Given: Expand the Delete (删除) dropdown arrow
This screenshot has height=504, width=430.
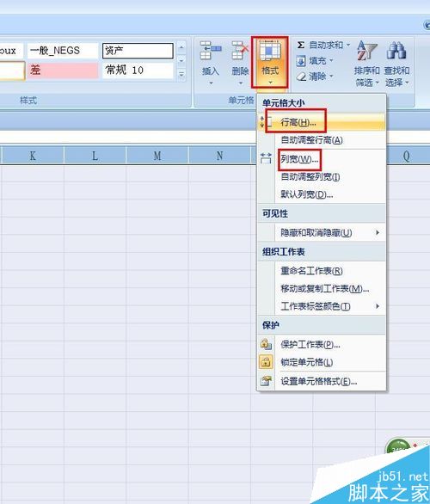Looking at the screenshot, I should (x=241, y=83).
